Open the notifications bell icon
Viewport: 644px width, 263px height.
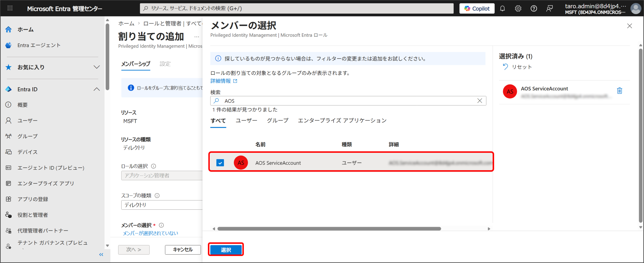(502, 9)
